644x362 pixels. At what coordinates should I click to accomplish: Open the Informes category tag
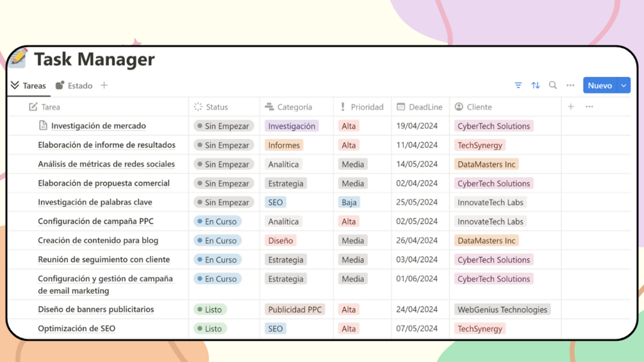[x=284, y=145]
